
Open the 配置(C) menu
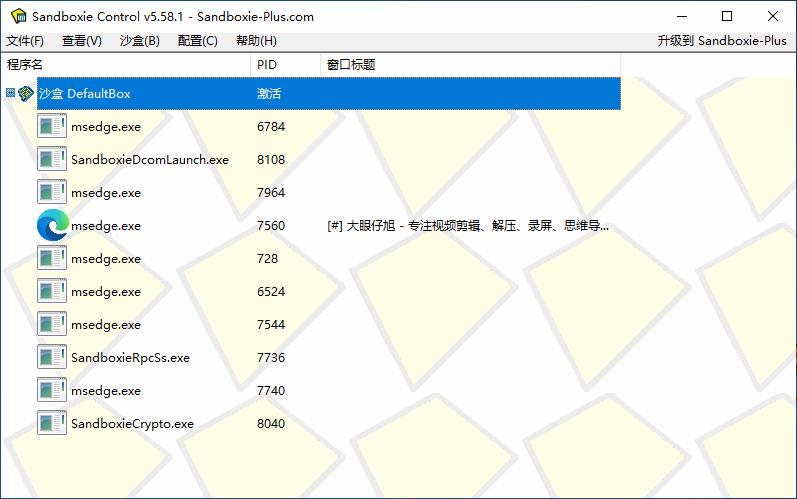pos(198,41)
